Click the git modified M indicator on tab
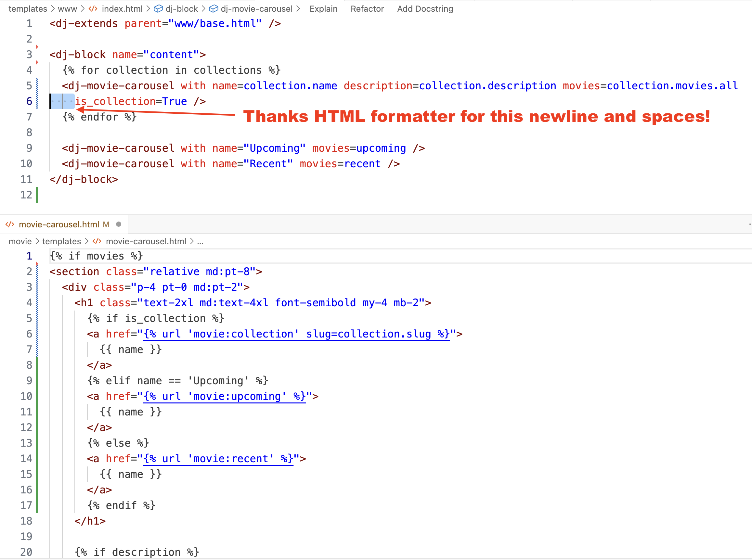Viewport: 752px width, 560px height. (x=106, y=224)
